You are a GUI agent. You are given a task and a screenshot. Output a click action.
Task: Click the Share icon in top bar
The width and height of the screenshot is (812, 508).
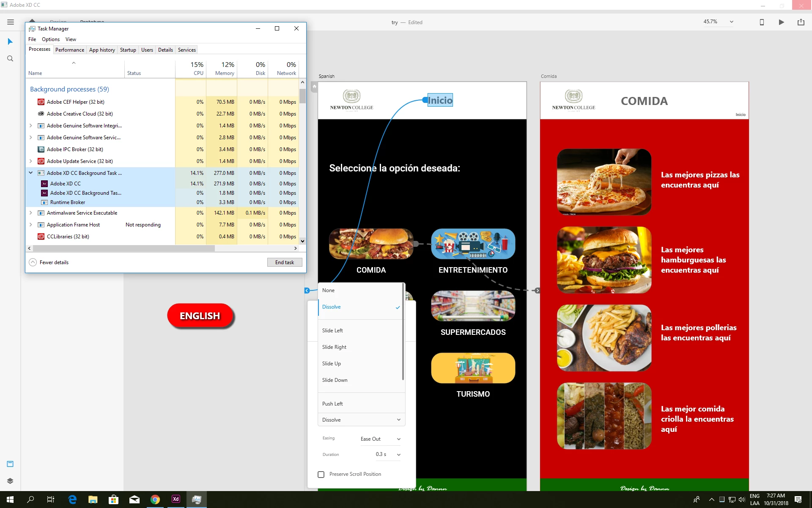click(801, 22)
